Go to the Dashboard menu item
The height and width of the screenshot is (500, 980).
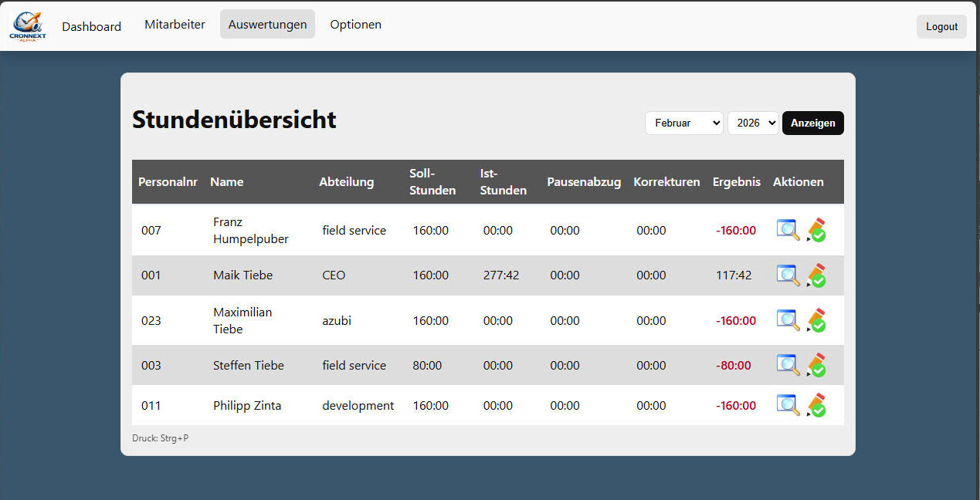[91, 26]
